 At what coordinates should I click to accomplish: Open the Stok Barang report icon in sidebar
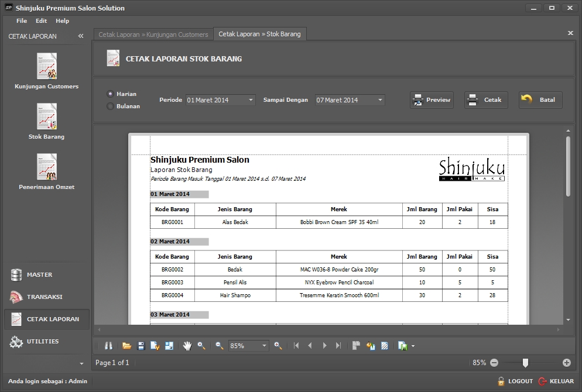47,116
